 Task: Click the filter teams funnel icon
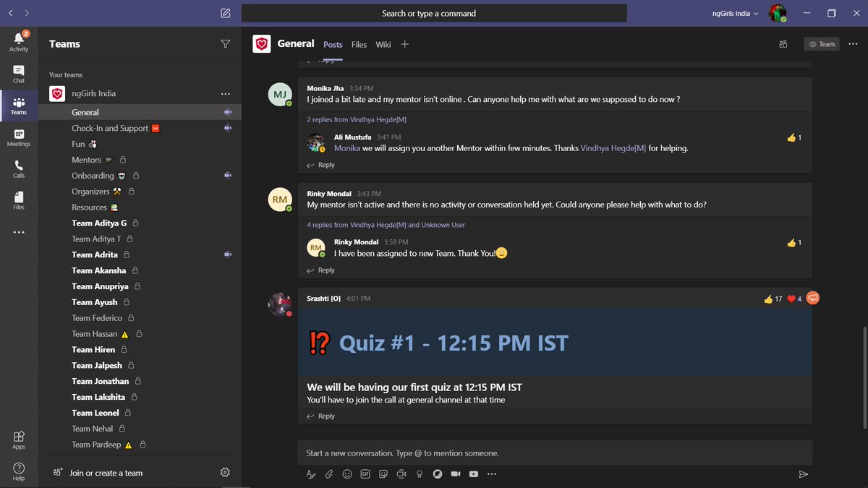point(225,44)
